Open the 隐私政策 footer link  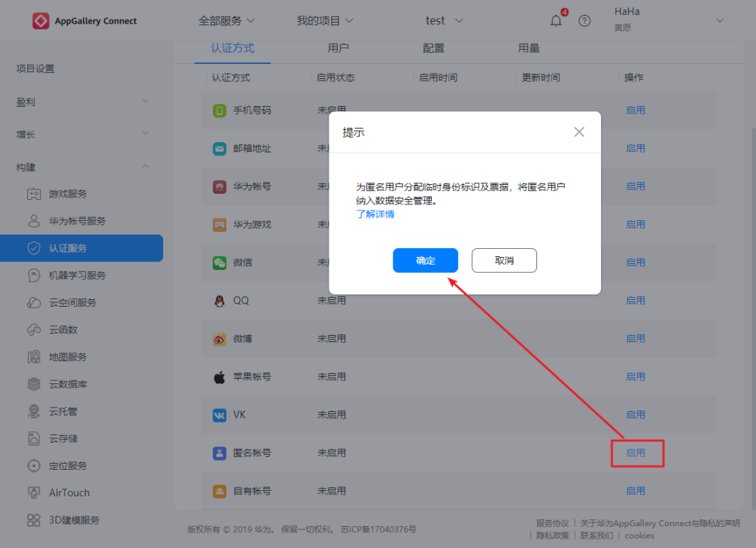click(553, 535)
